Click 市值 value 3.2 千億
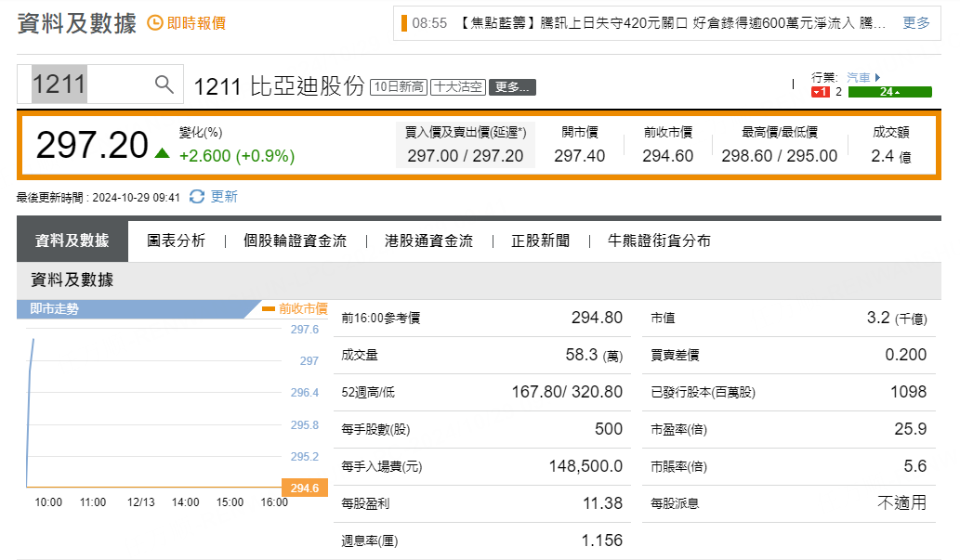Viewport: 960px width, 560px height. (897, 318)
